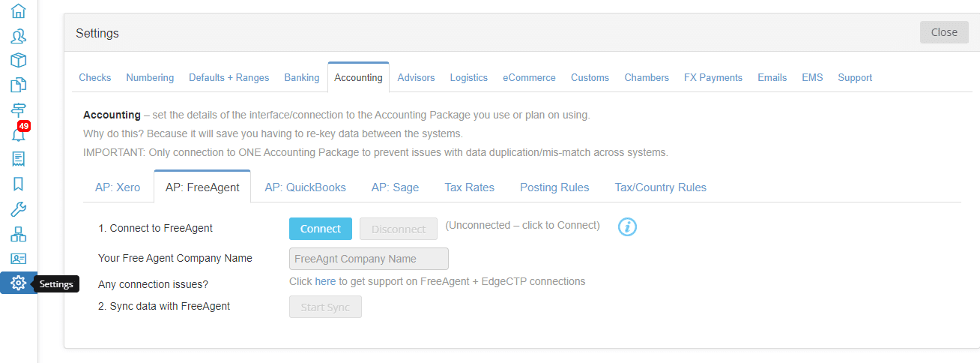Open notifications bell with 49 badge

[x=19, y=133]
